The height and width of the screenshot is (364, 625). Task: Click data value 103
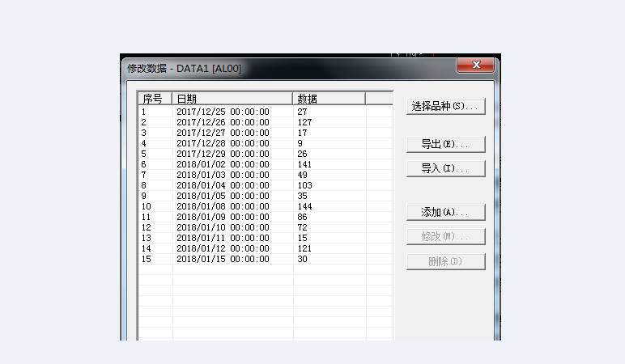304,185
